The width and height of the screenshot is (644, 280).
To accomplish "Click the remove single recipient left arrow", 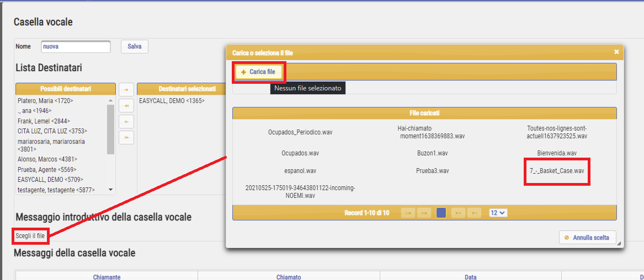I will point(126,121).
